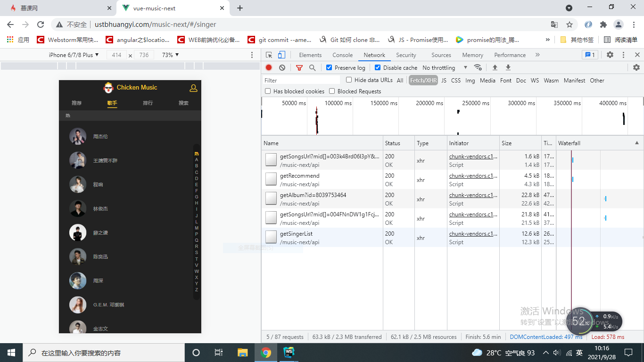Viewport: 644px width, 362px height.
Task: Uncheck Disable cache checkbox
Action: click(x=378, y=67)
